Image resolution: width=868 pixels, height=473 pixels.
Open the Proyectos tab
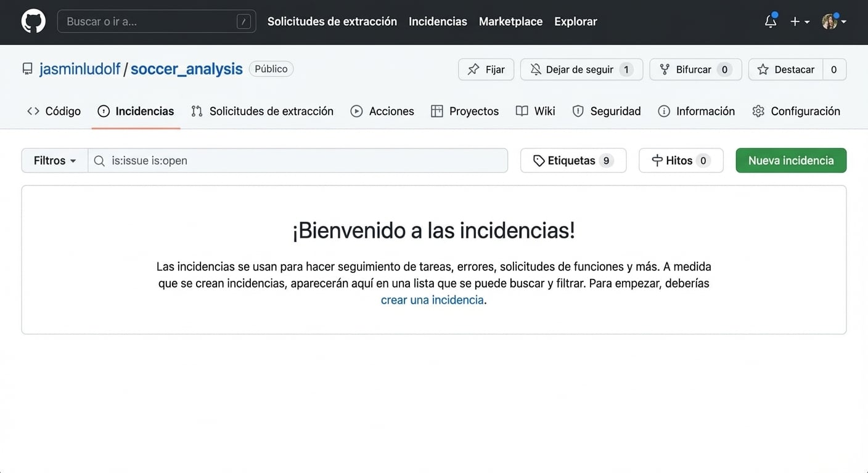465,111
